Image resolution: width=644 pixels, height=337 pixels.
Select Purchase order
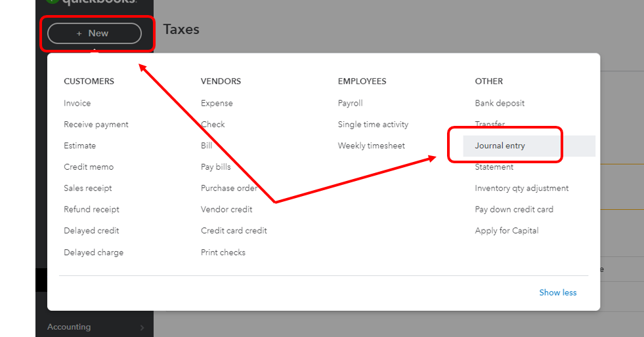(229, 188)
